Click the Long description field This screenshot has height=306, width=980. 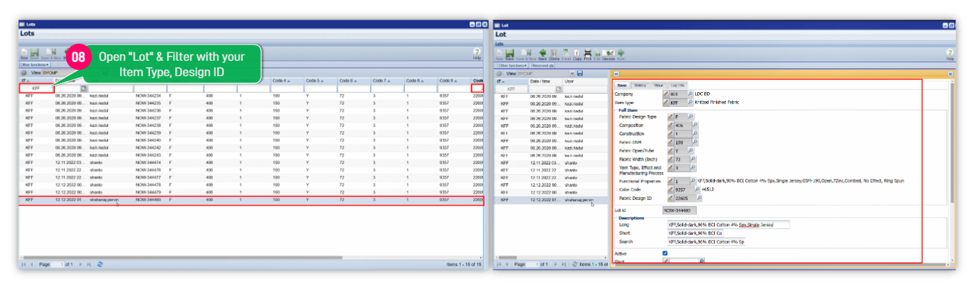(x=729, y=224)
